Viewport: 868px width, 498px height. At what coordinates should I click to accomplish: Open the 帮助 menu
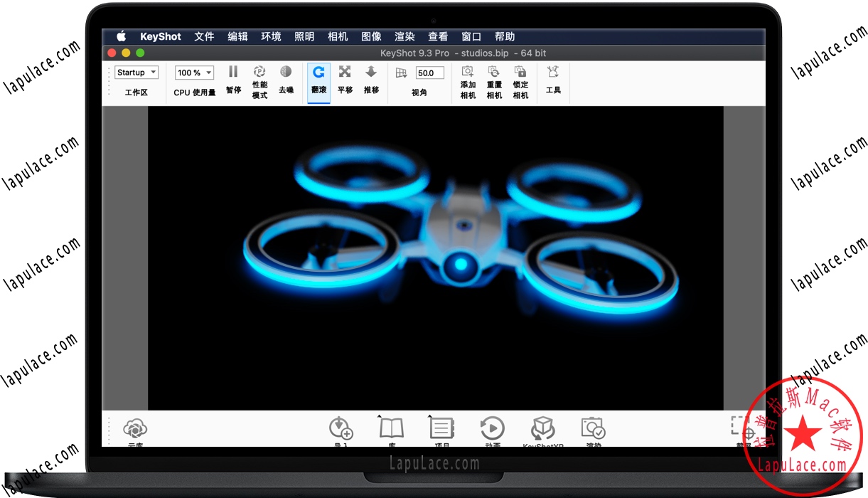tap(505, 37)
